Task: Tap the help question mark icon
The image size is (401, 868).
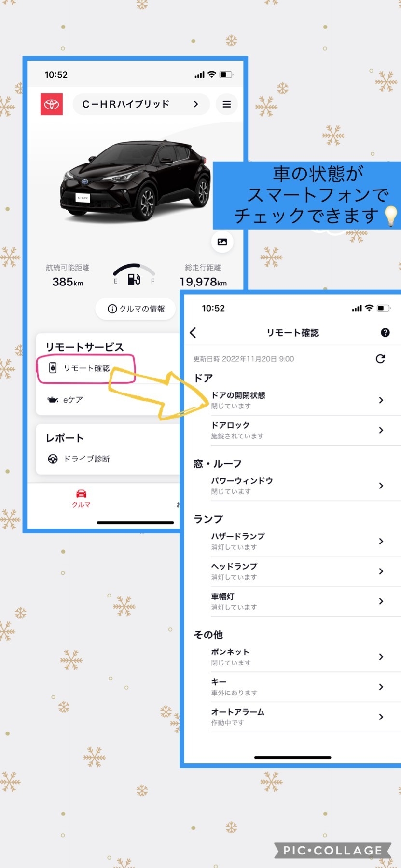Action: (x=385, y=333)
